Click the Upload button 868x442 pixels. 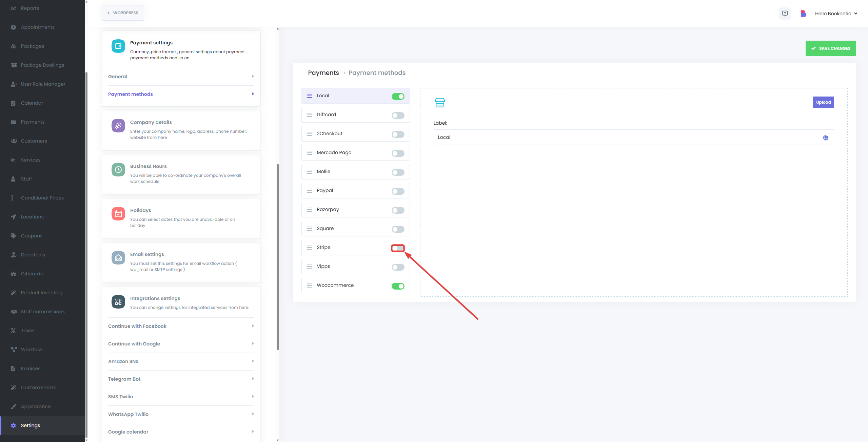pos(823,102)
